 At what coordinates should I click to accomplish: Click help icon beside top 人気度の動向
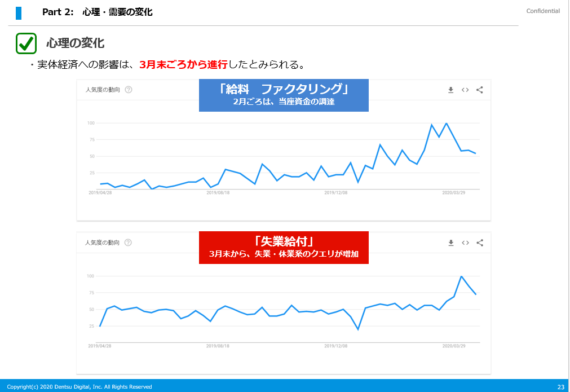coord(129,90)
